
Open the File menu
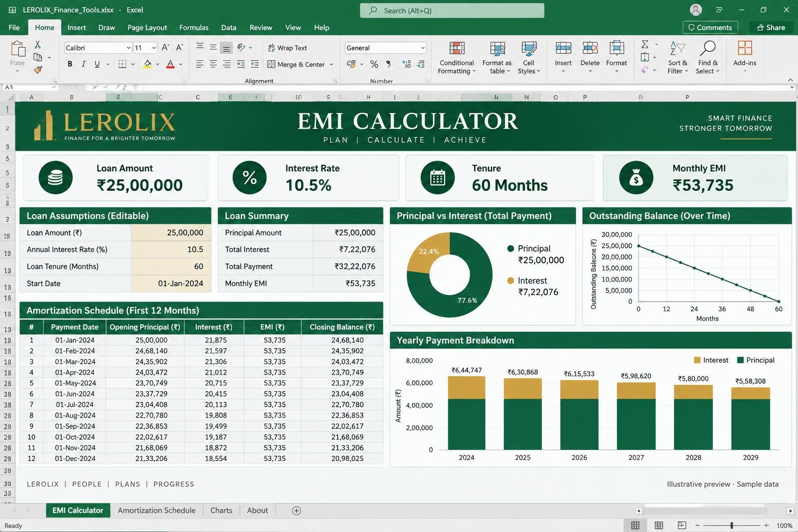tap(14, 28)
